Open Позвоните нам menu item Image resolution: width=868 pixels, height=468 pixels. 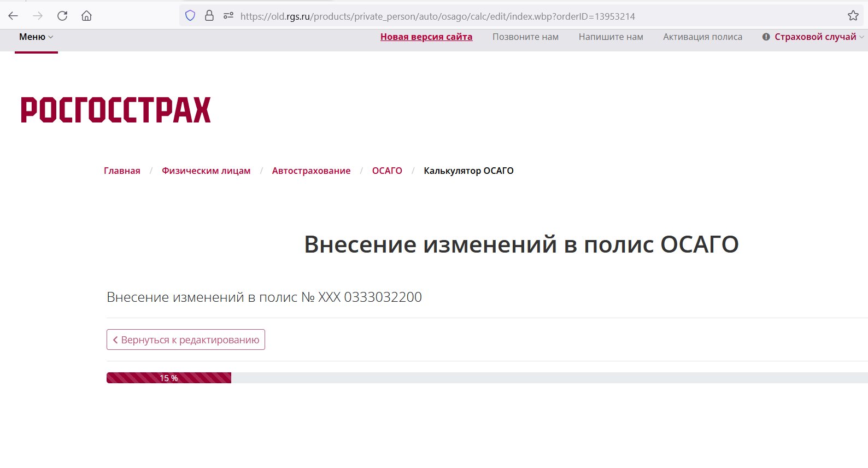[x=525, y=37]
